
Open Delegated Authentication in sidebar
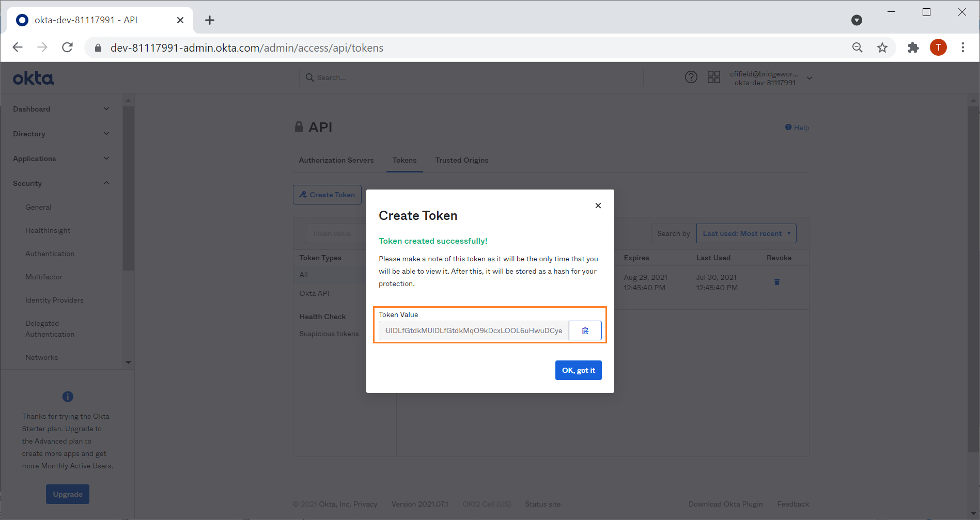[50, 329]
